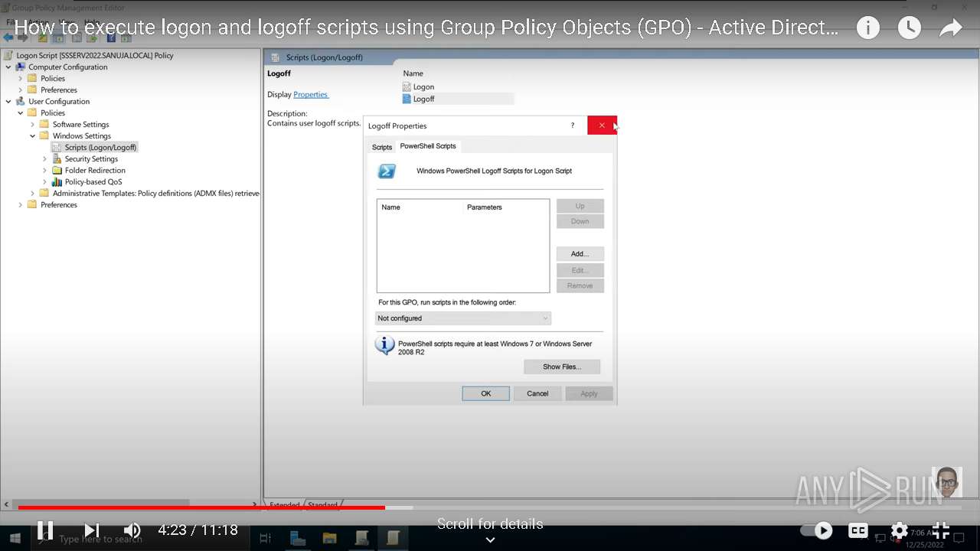The width and height of the screenshot is (980, 551).
Task: Click Show Files... button
Action: (562, 367)
